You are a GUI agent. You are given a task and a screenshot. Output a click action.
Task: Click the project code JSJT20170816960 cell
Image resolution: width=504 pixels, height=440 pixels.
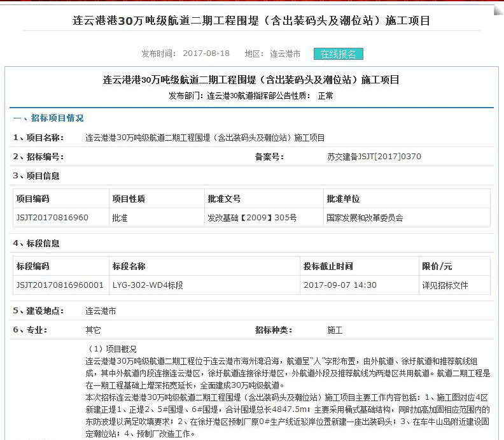[x=52, y=218]
